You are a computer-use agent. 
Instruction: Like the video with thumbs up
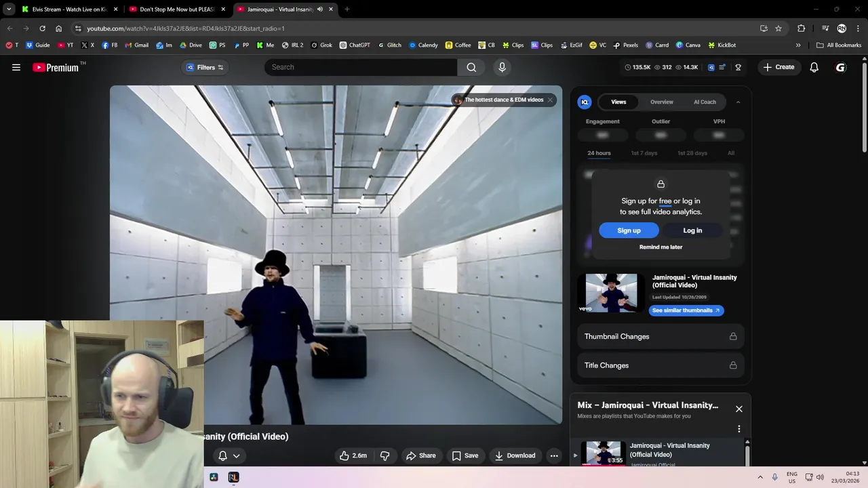[x=353, y=455]
